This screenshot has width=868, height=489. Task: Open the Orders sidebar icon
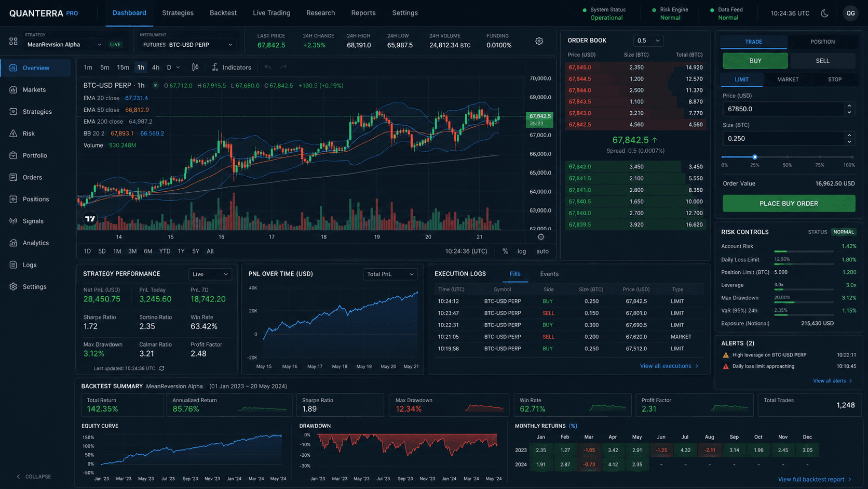pyautogui.click(x=13, y=177)
